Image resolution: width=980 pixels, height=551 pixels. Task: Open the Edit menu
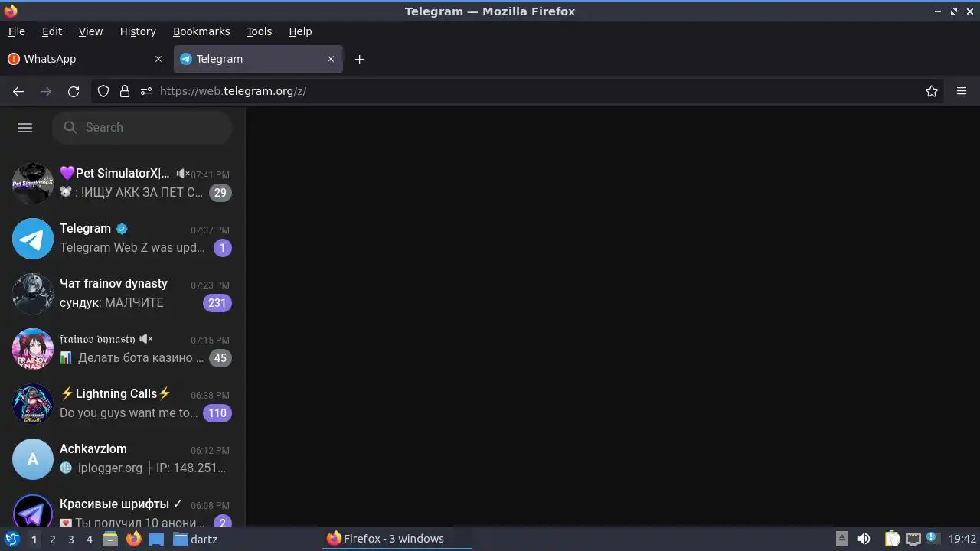pyautogui.click(x=52, y=31)
